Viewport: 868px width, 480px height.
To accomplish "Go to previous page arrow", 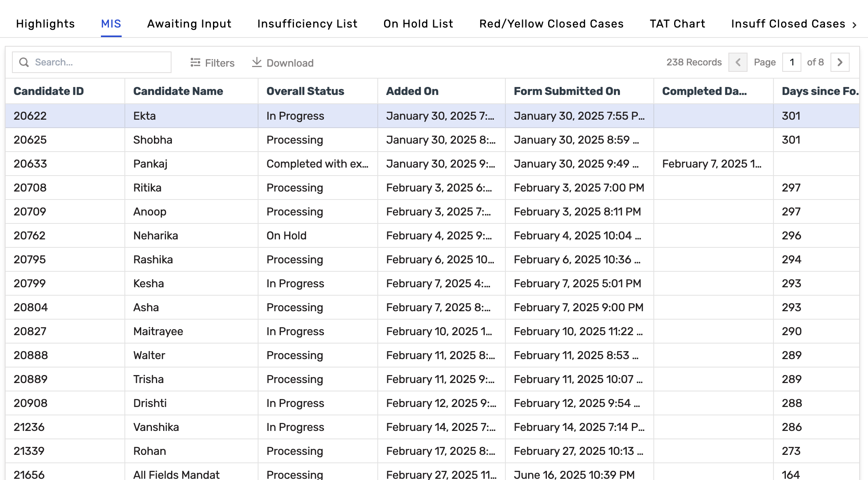I will click(738, 62).
